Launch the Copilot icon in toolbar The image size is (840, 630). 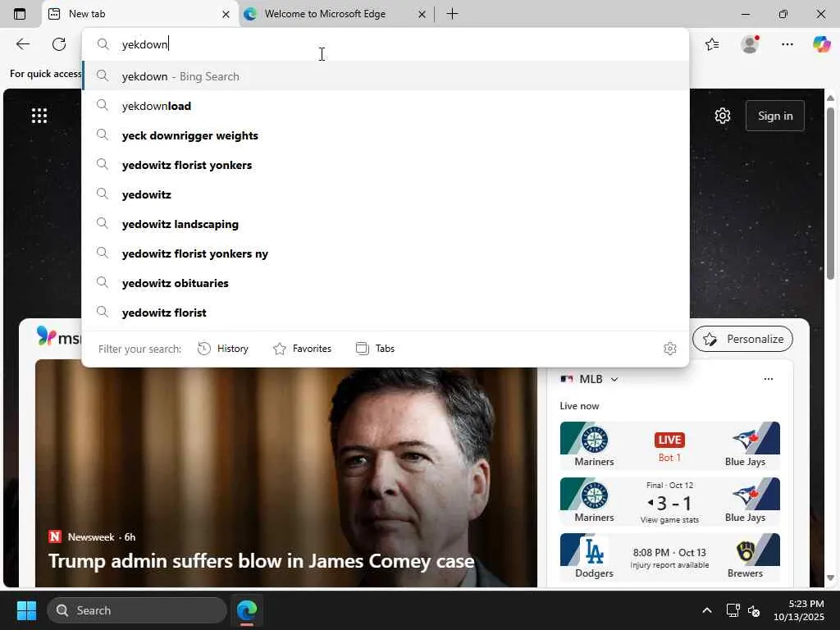tap(821, 44)
